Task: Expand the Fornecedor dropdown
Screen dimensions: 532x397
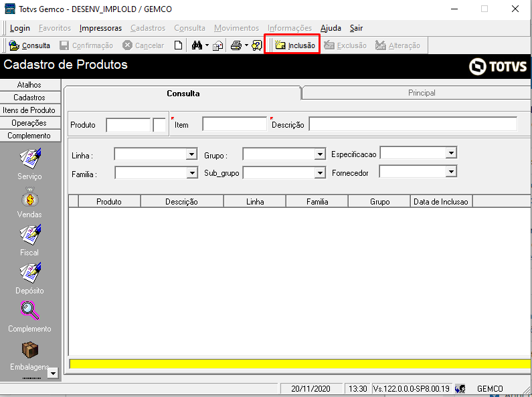Action: [451, 171]
